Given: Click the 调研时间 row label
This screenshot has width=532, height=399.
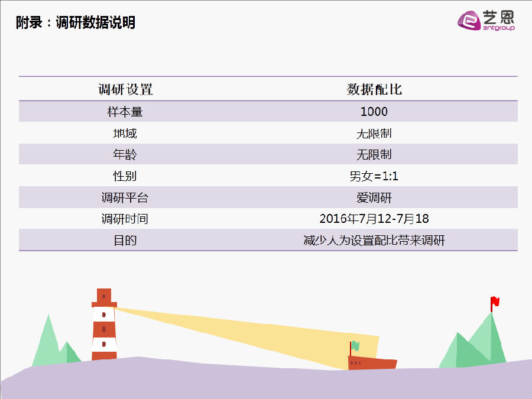Looking at the screenshot, I should 125,219.
